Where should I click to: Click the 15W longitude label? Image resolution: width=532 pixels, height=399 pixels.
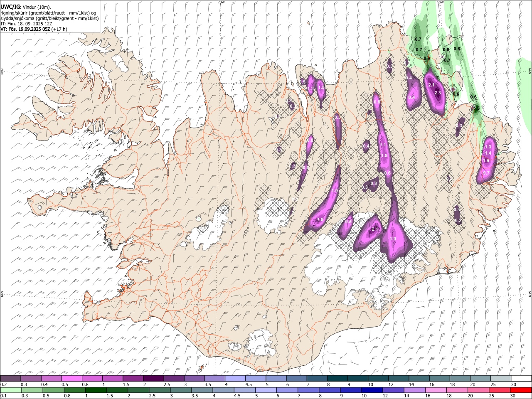[x=440, y=2]
